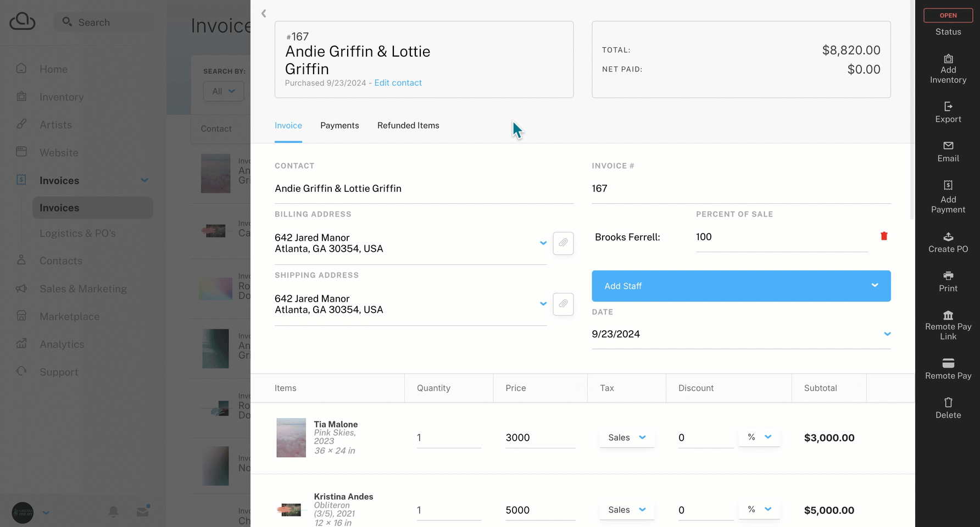
Task: Click price field for Kristina Andes item
Action: click(539, 510)
